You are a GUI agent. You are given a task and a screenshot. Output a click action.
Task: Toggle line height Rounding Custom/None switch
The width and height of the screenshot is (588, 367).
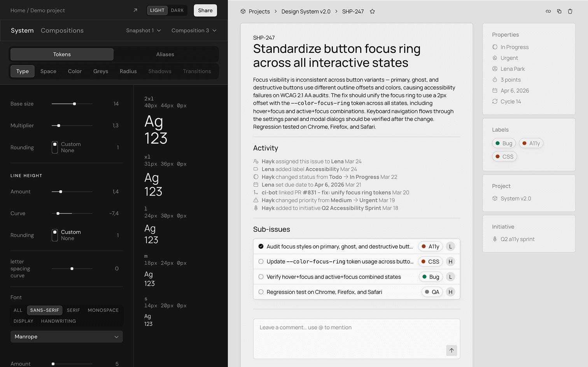coord(55,235)
